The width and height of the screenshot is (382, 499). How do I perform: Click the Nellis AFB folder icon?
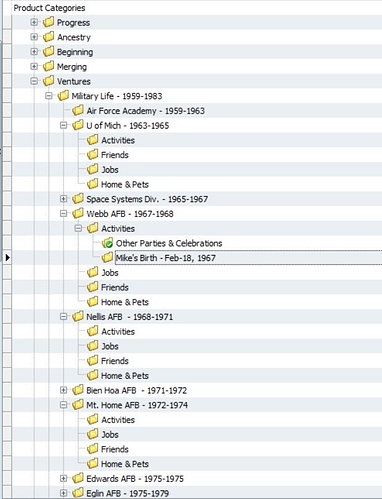pyautogui.click(x=78, y=316)
